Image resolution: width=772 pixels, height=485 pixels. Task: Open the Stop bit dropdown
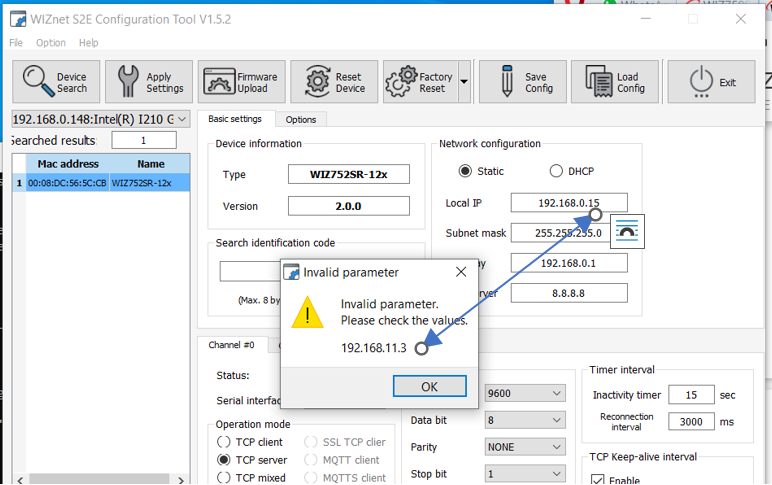click(525, 474)
